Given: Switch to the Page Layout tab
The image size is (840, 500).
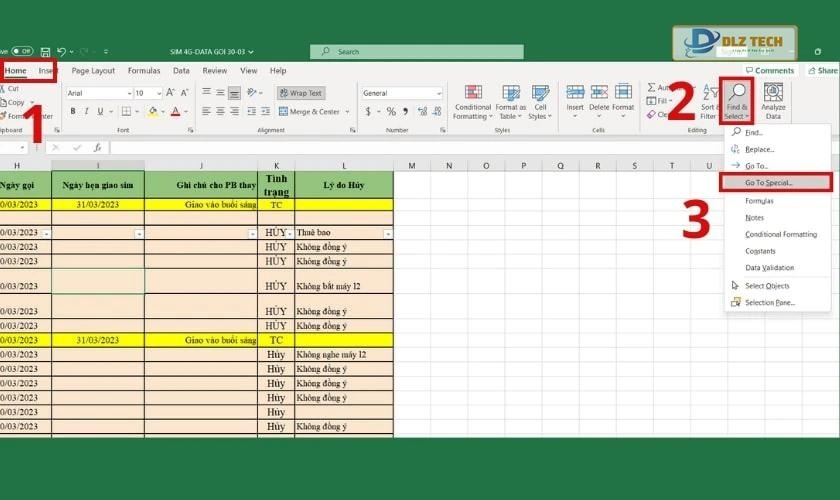Looking at the screenshot, I should (x=93, y=71).
